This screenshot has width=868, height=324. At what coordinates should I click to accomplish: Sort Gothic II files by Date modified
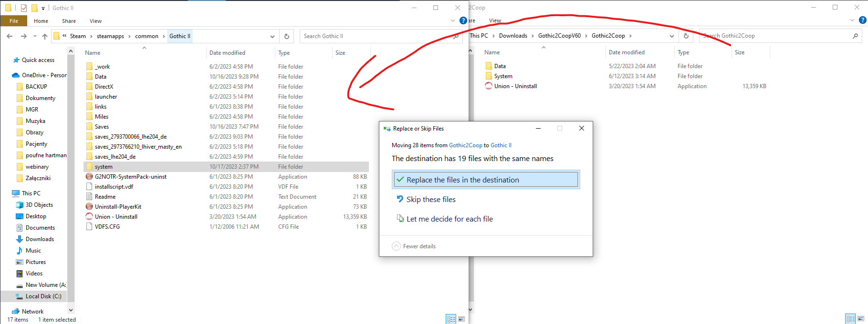click(227, 53)
